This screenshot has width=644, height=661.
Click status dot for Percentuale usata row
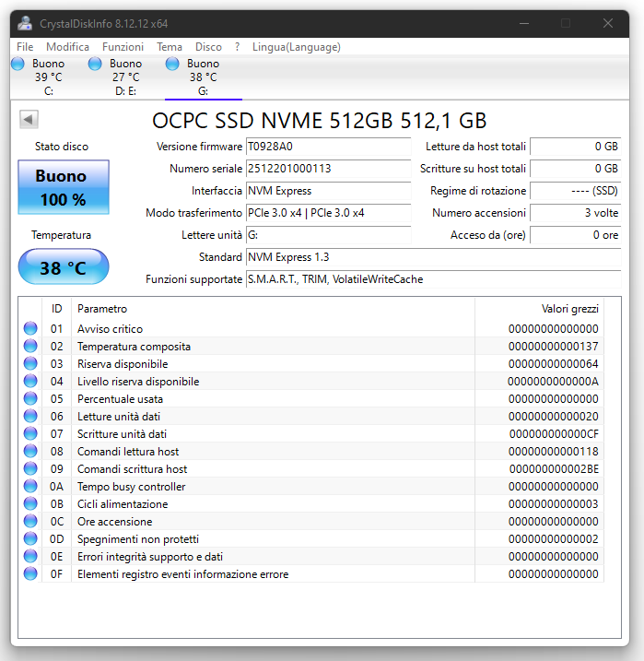(x=30, y=398)
